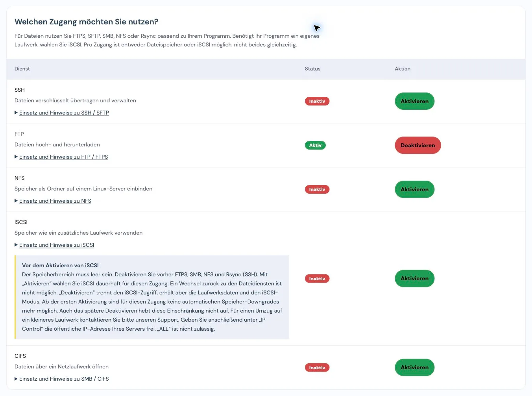
Task: Click the 'SSH' service name
Action: pyautogui.click(x=20, y=90)
